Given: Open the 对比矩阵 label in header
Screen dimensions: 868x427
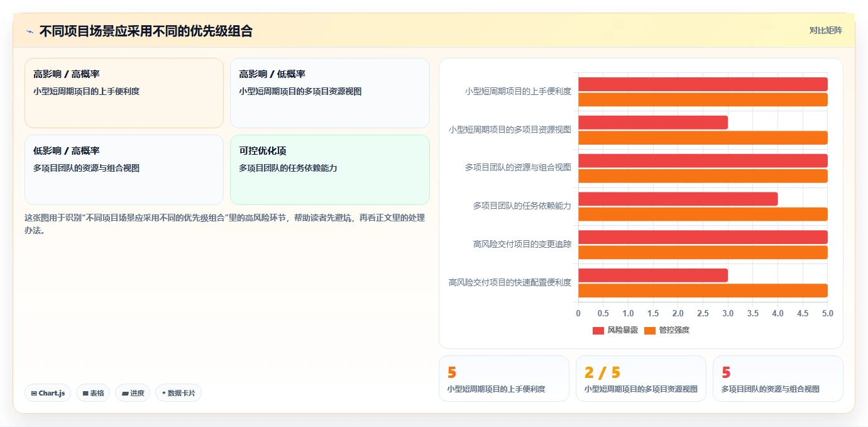Looking at the screenshot, I should 825,30.
